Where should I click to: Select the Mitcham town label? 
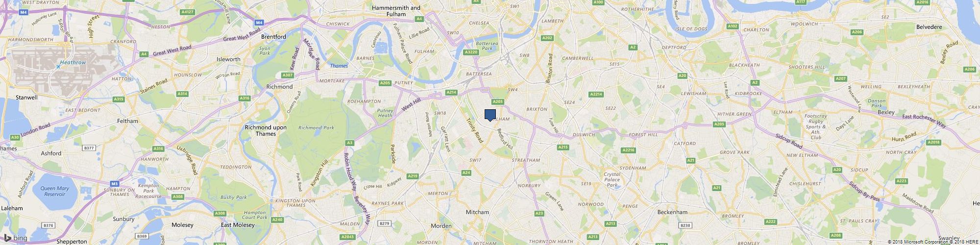click(477, 212)
